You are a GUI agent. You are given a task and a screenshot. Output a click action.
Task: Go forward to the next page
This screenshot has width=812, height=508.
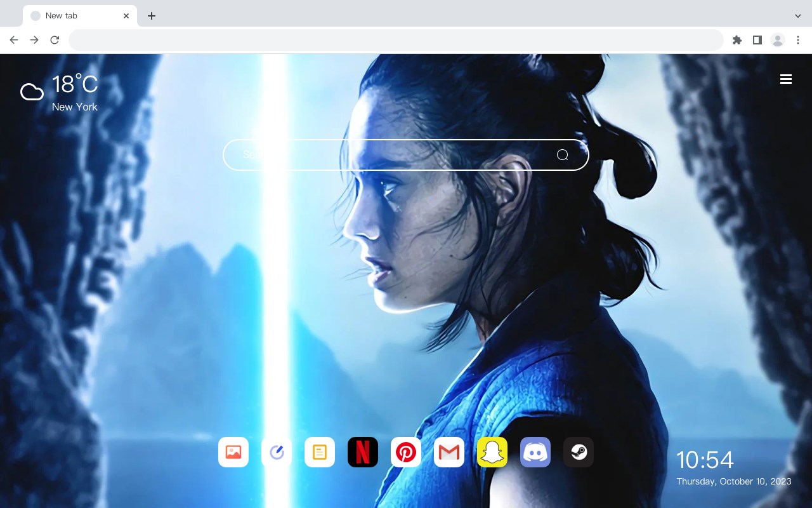coord(34,40)
